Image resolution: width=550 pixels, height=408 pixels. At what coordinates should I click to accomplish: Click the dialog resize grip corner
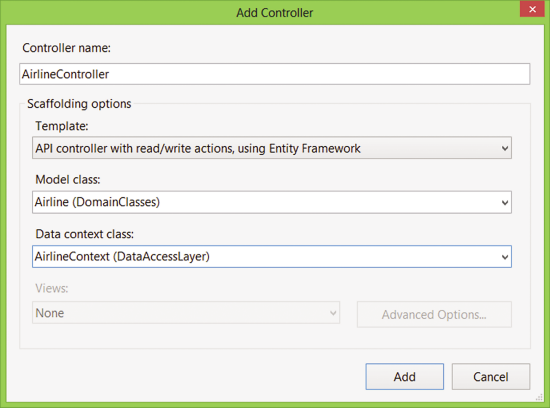tap(539, 398)
